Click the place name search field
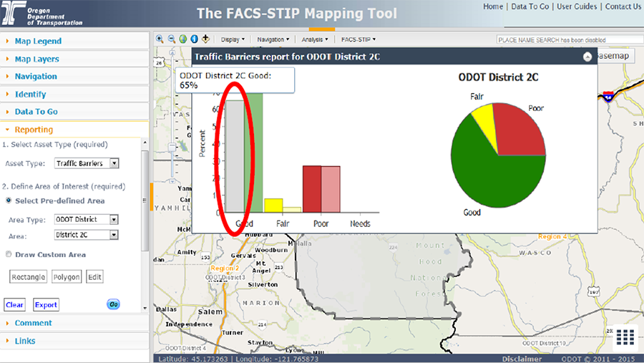This screenshot has width=644, height=363. [x=570, y=40]
